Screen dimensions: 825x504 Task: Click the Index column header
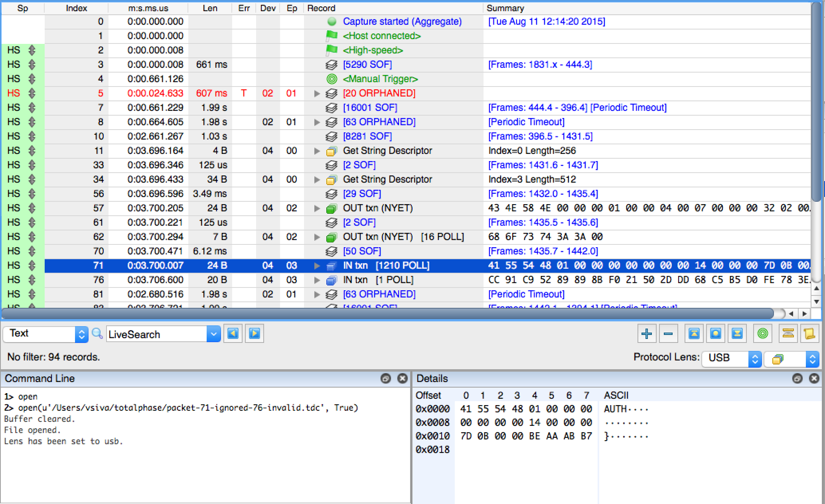(x=76, y=8)
